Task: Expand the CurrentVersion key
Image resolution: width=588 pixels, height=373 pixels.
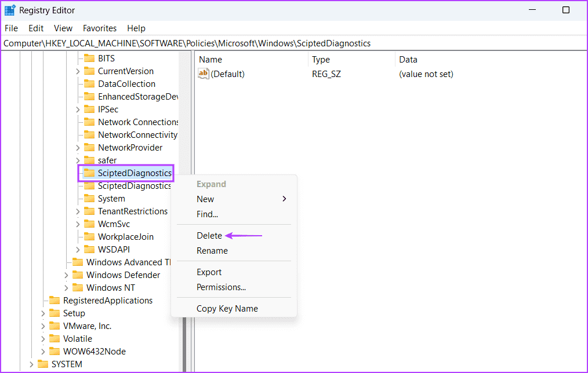Action: [78, 71]
